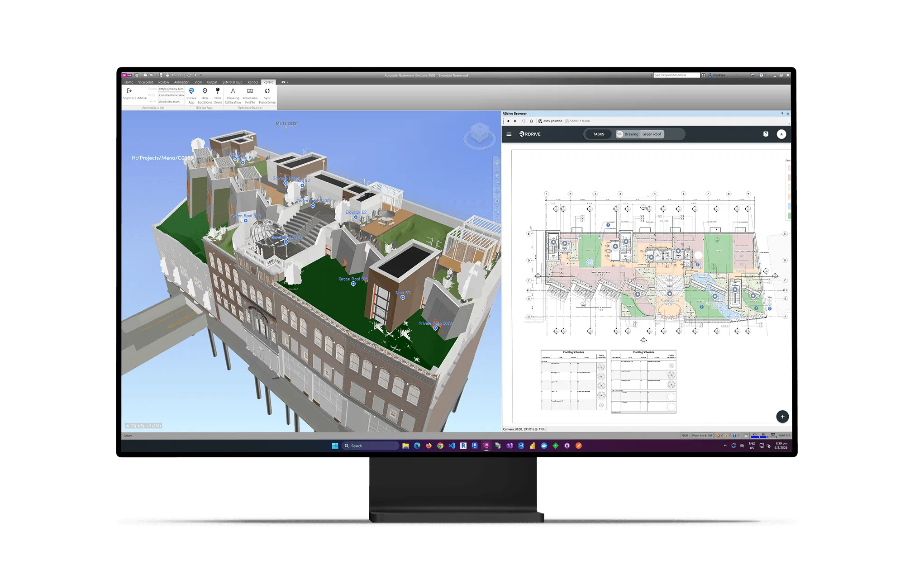
Task: Click the Admin button in ribbon
Action: click(x=142, y=98)
